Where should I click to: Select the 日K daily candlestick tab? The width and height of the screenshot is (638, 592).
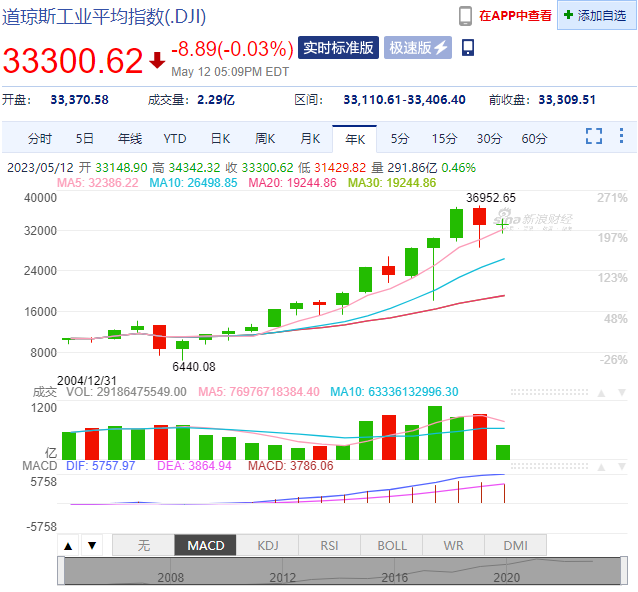(220, 138)
